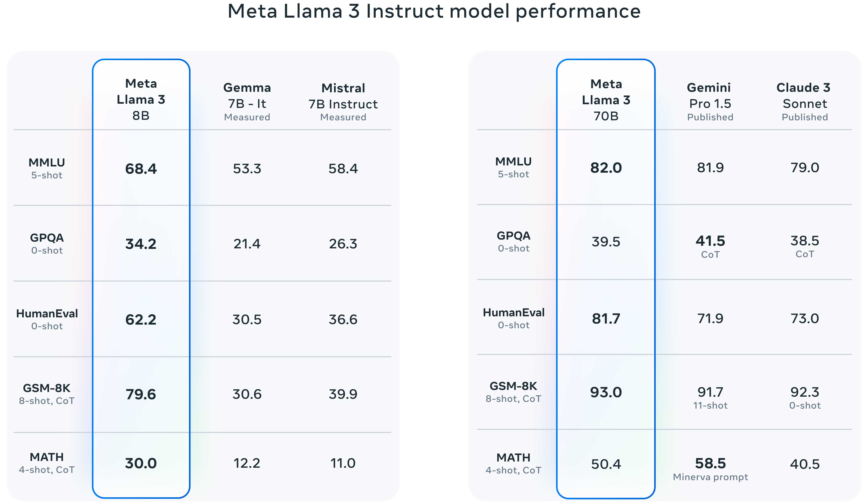Select the 41.5 CoT GPQA value
Viewport: 866px width, 504px height.
[710, 246]
